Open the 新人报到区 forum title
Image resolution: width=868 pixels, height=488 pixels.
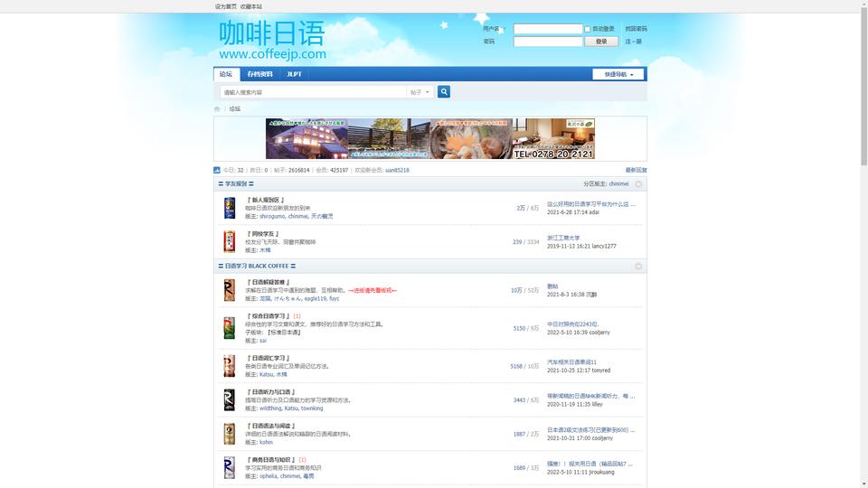coord(266,200)
